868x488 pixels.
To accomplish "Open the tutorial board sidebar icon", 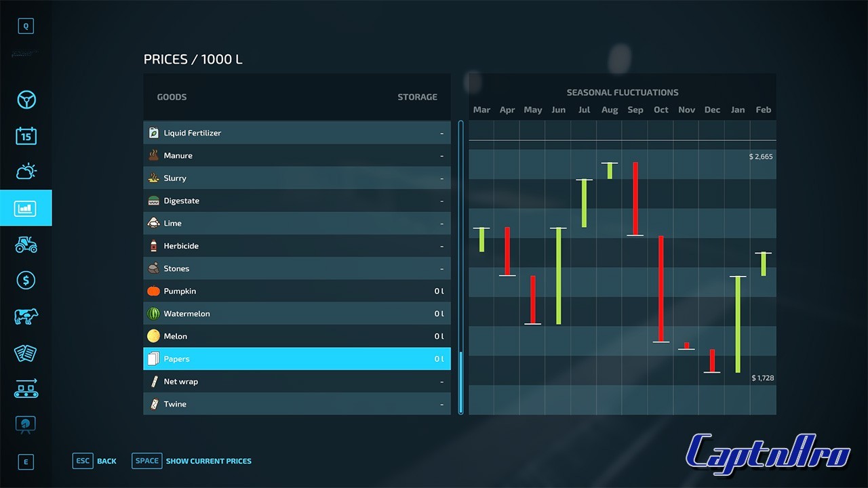I will (26, 424).
